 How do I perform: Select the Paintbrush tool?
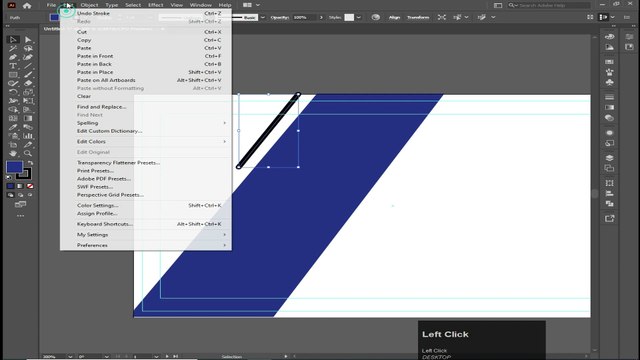28,75
